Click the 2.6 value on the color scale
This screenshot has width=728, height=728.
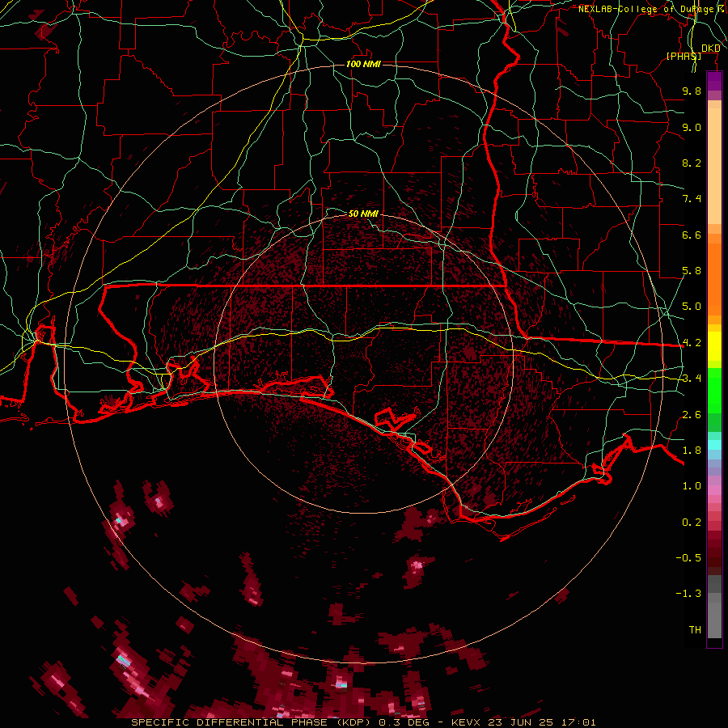point(692,415)
